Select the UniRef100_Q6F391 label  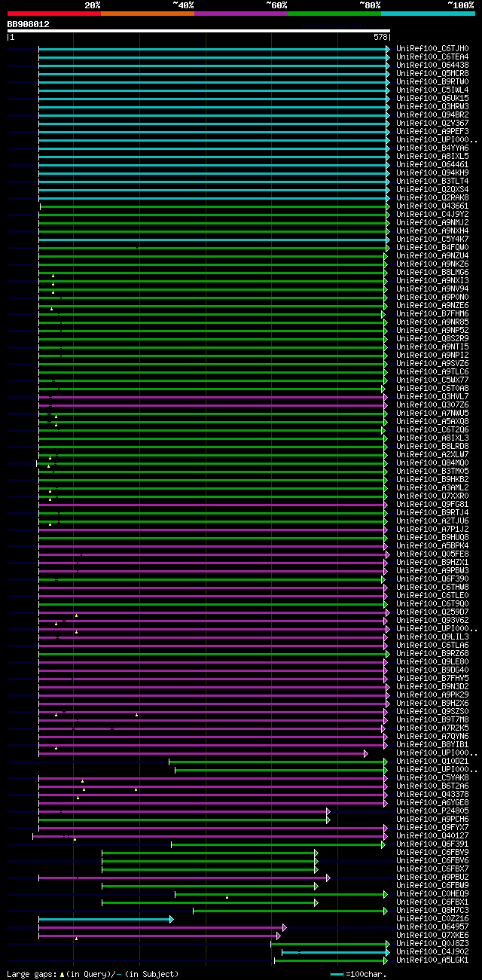coord(432,844)
